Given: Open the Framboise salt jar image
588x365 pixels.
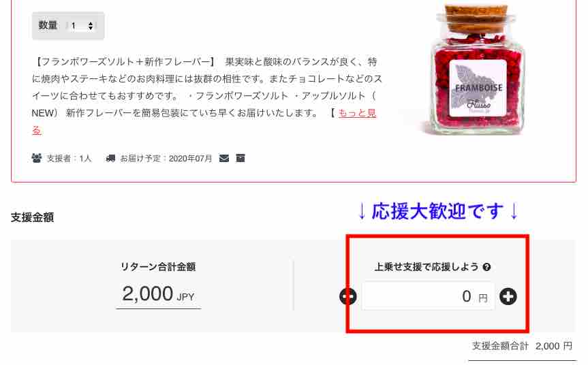Looking at the screenshot, I should tap(478, 69).
